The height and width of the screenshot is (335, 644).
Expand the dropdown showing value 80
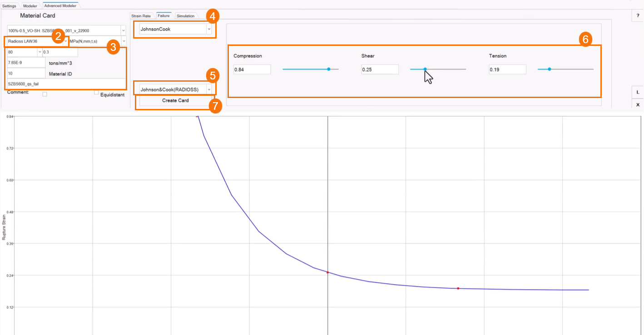40,53
